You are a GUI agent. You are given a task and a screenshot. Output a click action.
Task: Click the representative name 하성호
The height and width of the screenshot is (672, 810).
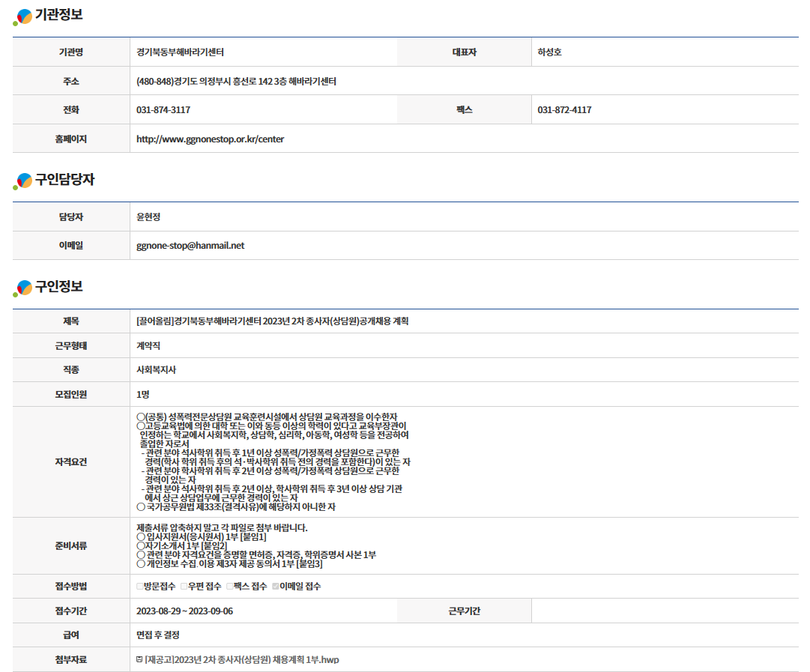[x=549, y=52]
